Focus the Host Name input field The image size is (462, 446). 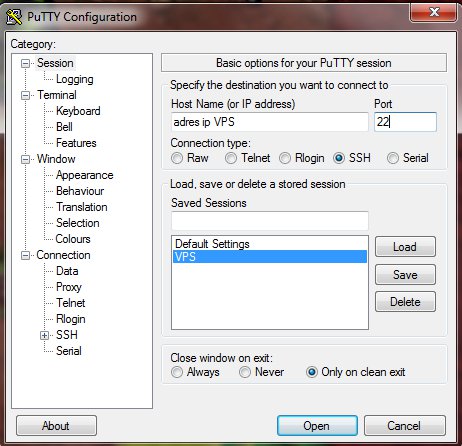pos(270,122)
